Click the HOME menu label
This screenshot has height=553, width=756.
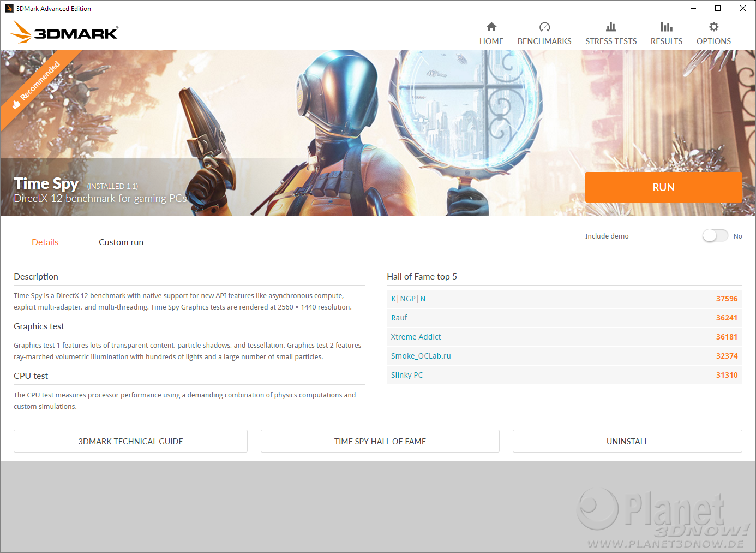tap(491, 41)
